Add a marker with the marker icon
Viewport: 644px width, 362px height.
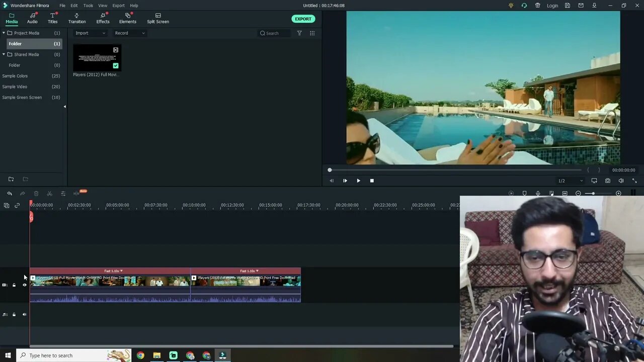coord(524,194)
